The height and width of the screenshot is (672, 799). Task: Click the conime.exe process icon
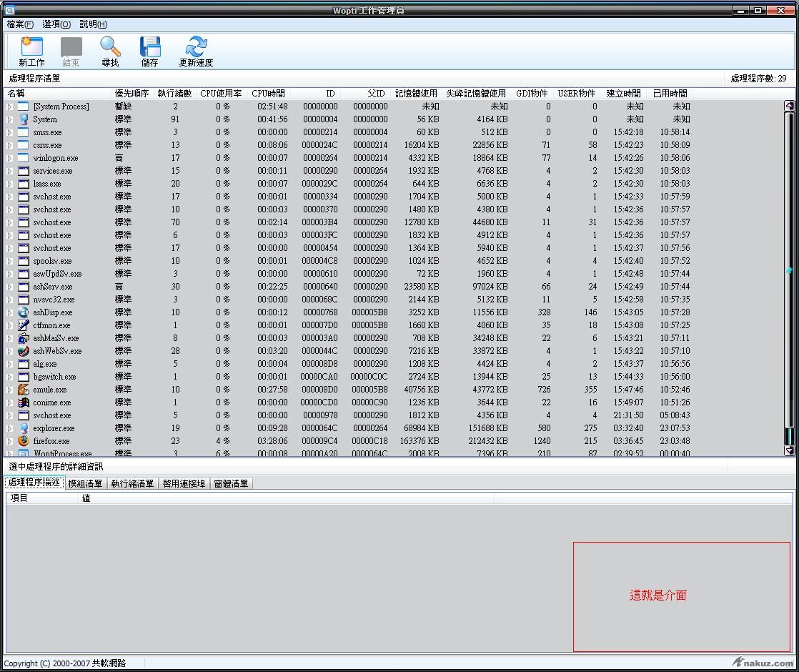coord(24,402)
